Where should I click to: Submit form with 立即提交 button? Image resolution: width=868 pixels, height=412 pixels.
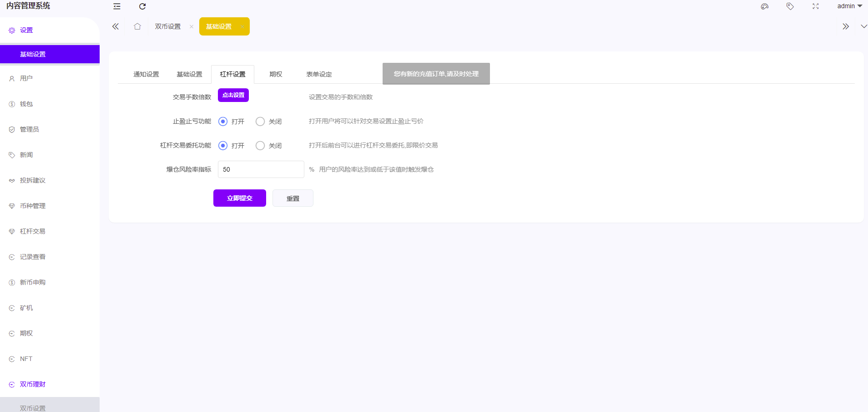tap(240, 198)
